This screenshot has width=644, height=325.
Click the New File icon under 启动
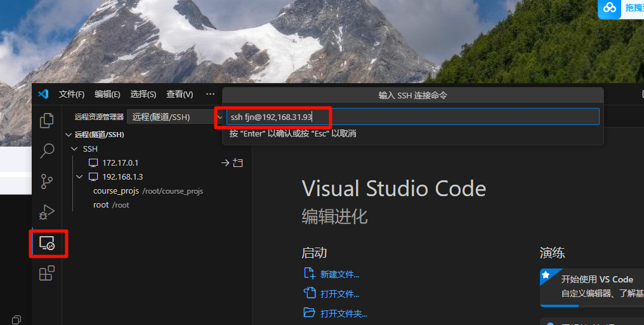(309, 274)
